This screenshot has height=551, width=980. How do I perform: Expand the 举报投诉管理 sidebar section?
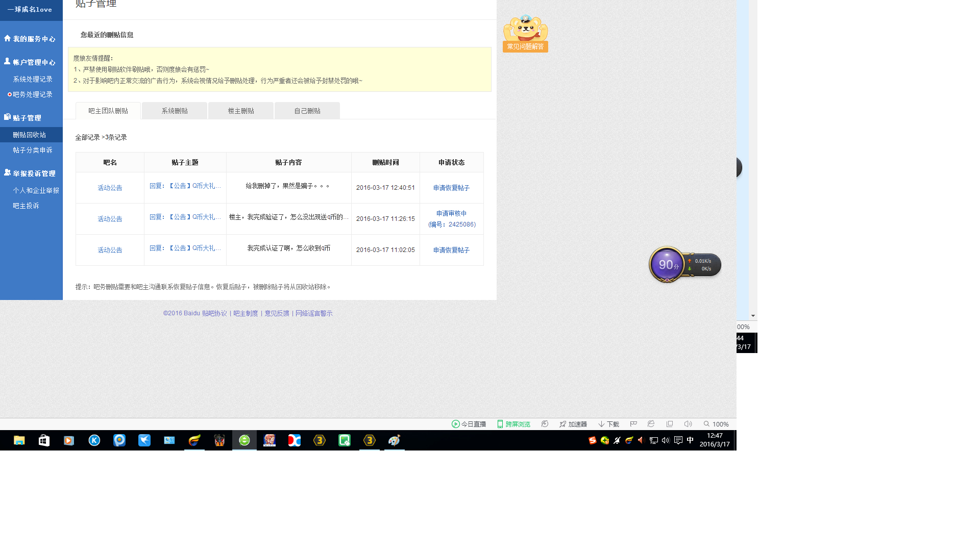click(31, 173)
